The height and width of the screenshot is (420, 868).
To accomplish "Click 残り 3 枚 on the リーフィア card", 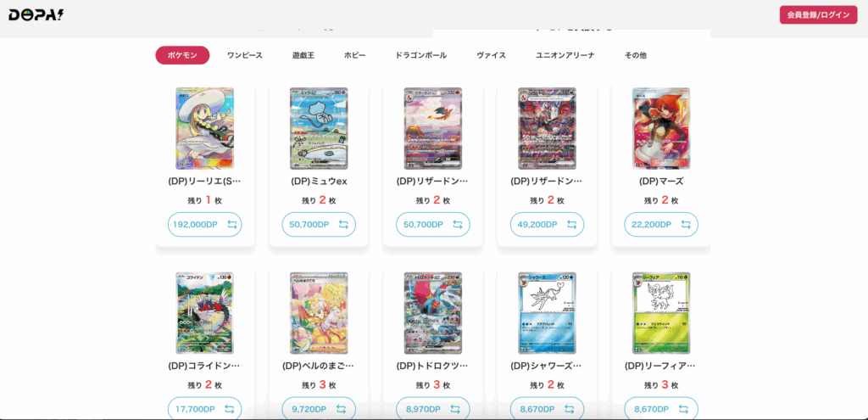I will pos(661,384).
